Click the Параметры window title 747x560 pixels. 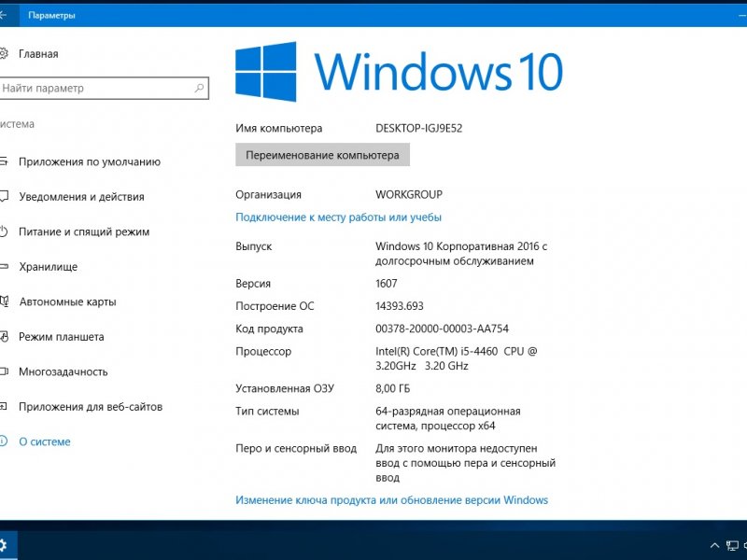pos(52,15)
